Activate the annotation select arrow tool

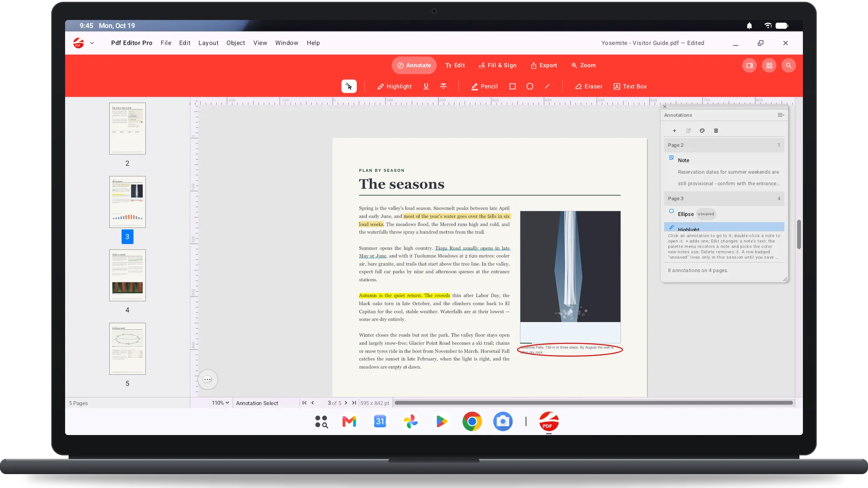click(349, 86)
